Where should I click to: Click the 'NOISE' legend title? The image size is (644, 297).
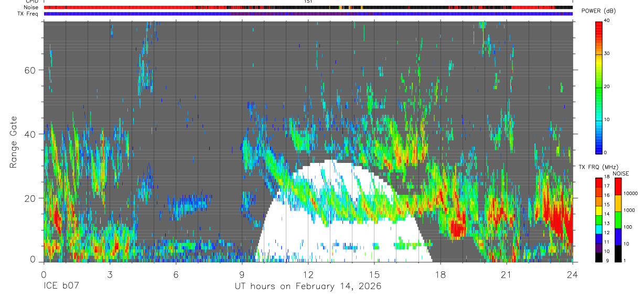pyautogui.click(x=621, y=173)
